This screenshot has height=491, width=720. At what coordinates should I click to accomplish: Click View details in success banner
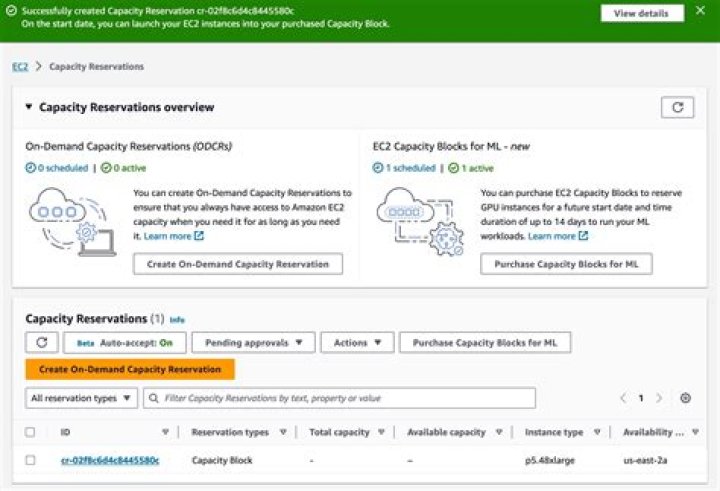click(x=641, y=13)
